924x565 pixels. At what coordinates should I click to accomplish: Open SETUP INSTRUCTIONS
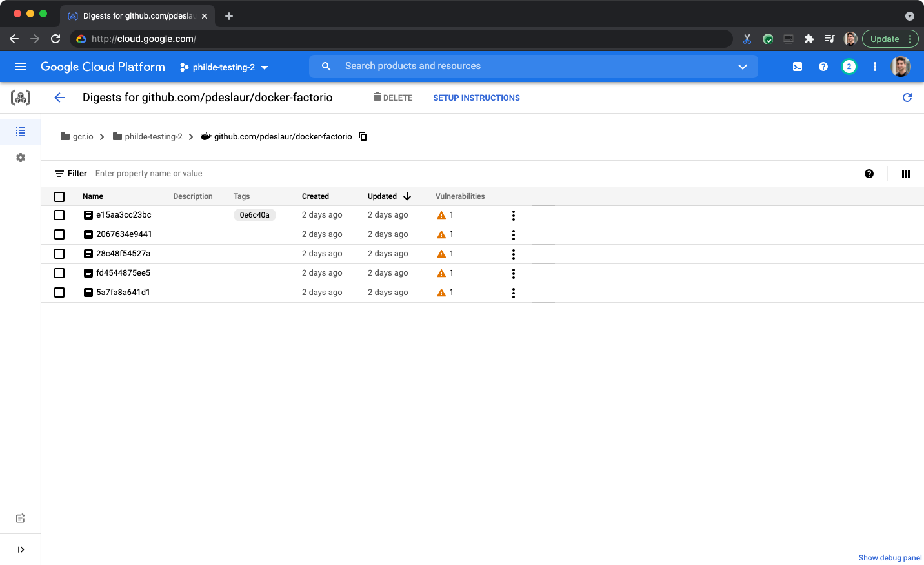tap(476, 98)
